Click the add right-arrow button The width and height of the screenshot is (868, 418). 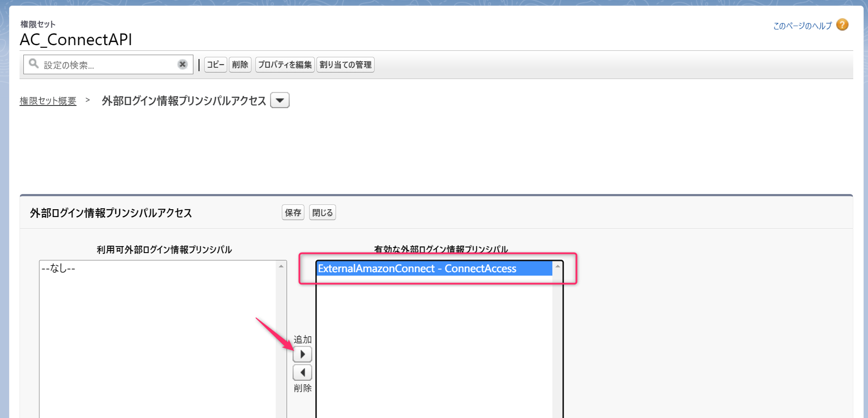(303, 354)
